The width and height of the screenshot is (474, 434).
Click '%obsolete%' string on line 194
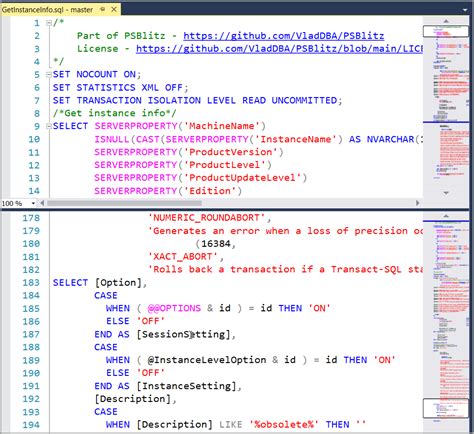pyautogui.click(x=283, y=425)
